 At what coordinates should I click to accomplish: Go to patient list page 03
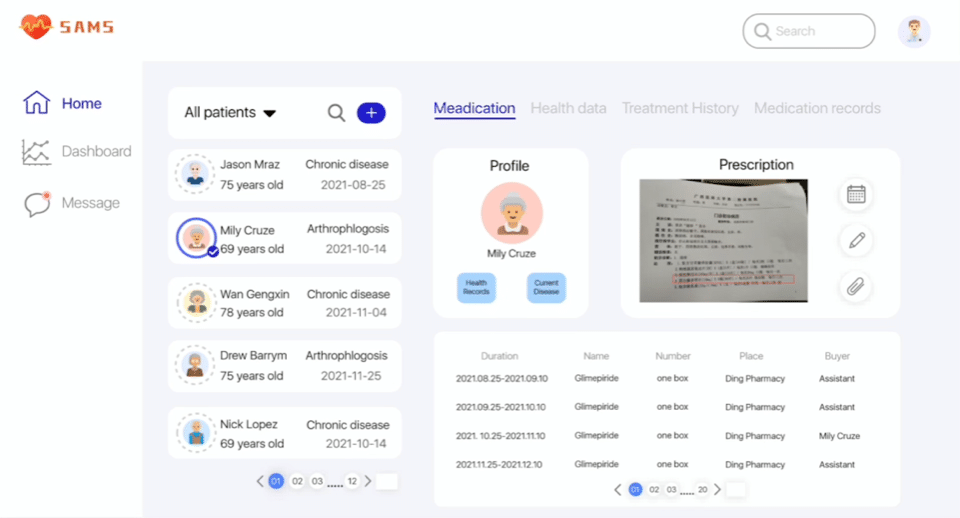point(317,481)
